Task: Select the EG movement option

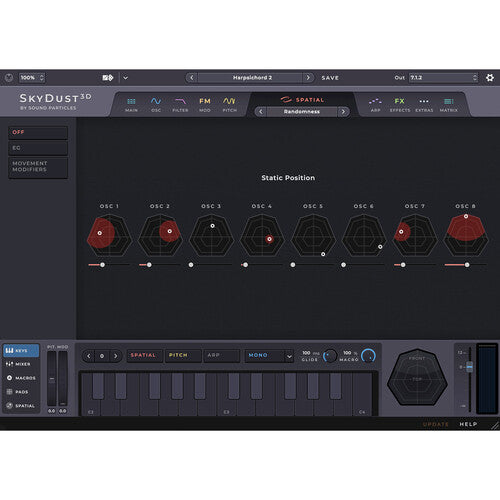Action: [x=38, y=148]
